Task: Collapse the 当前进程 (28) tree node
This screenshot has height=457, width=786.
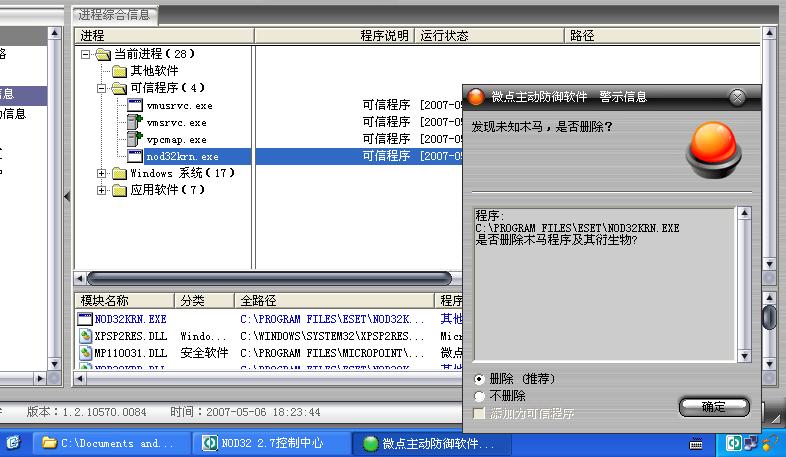Action: pos(86,54)
